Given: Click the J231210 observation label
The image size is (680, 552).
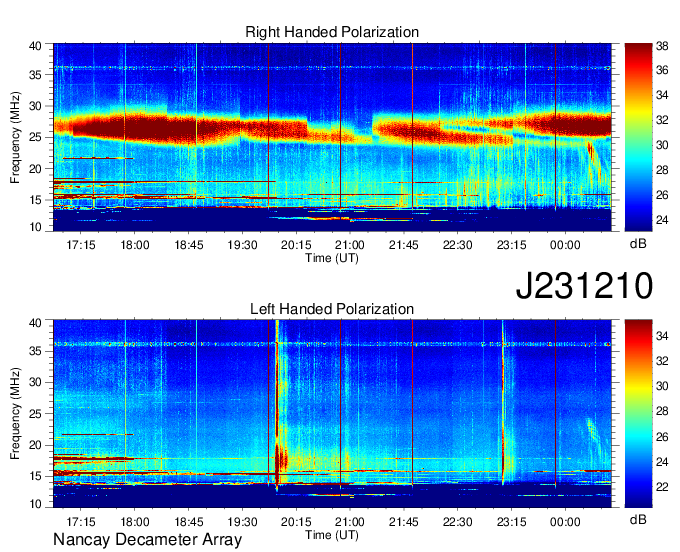Looking at the screenshot, I should pos(584,286).
